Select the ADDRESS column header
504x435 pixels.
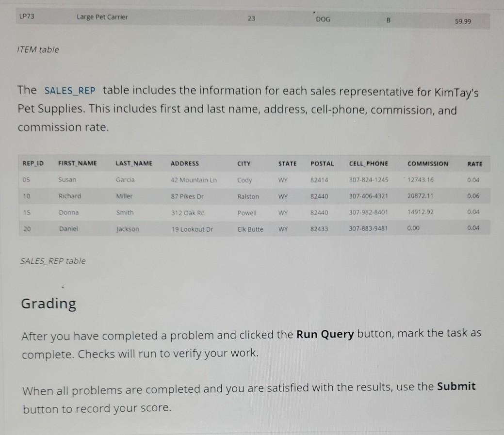[185, 163]
